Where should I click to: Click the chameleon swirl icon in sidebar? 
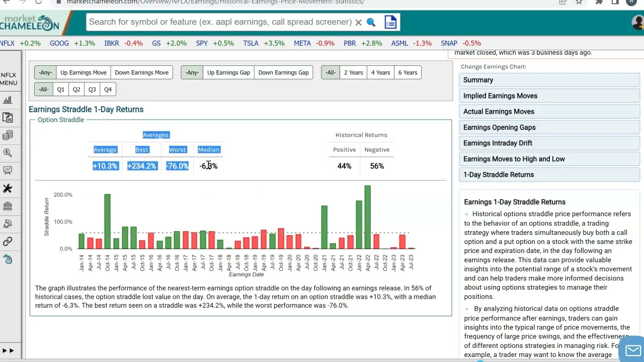coord(8,259)
